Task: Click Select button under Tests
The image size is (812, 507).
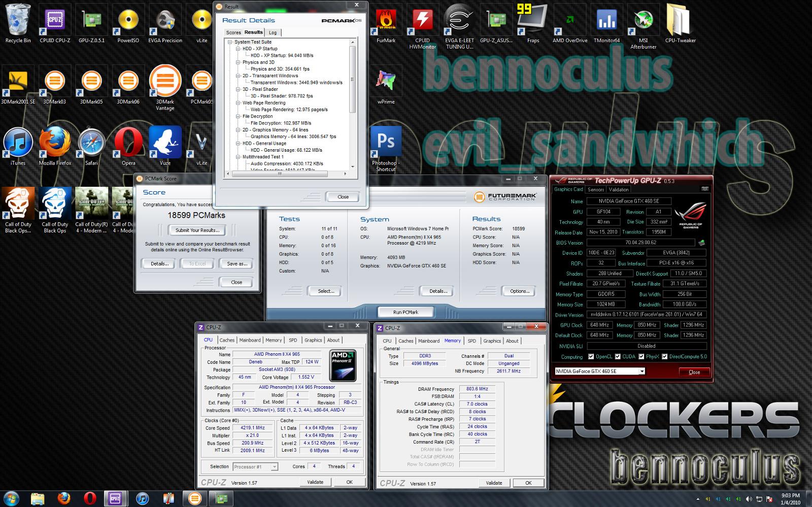Action: pos(326,291)
